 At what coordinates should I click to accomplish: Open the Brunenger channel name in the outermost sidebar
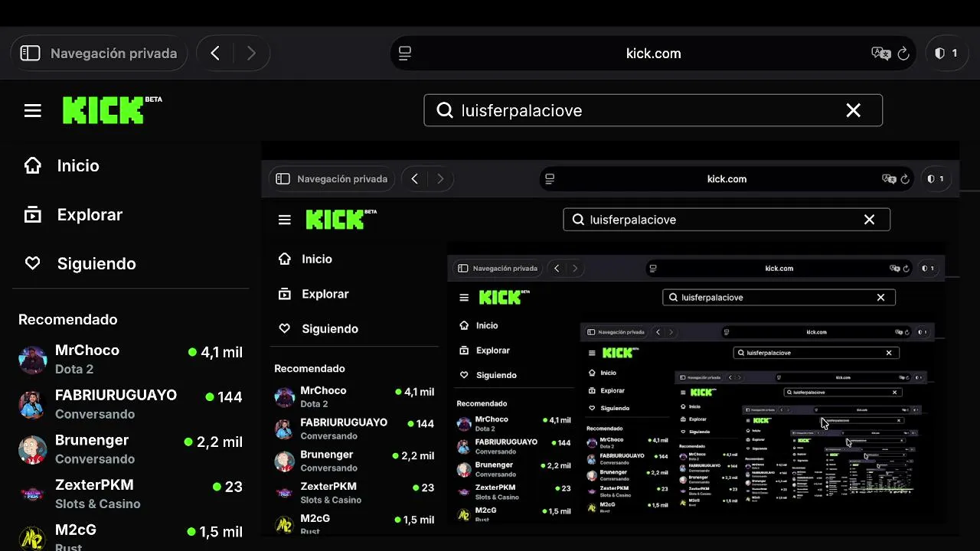92,441
